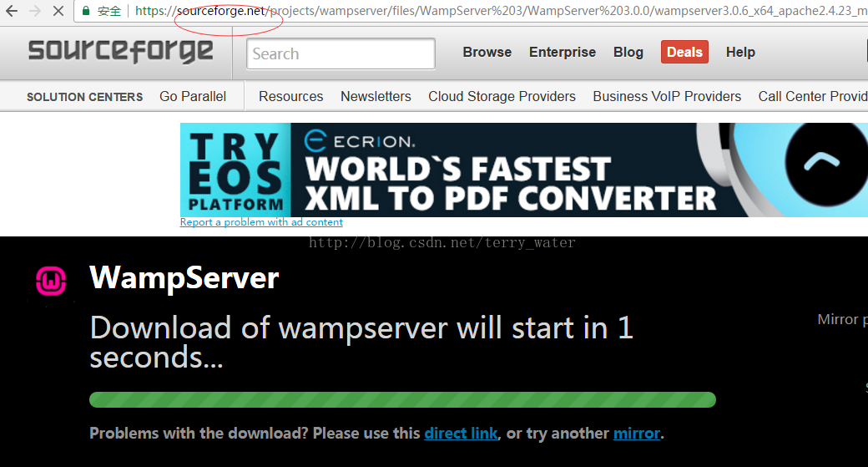Go forward with the browser forward arrow
This screenshot has height=467, width=868.
(x=35, y=11)
